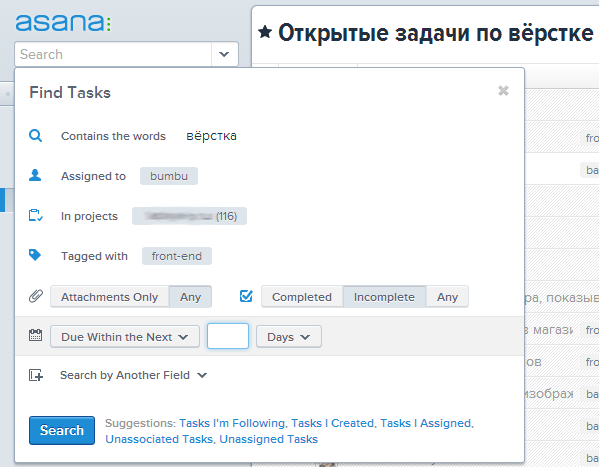Click the blurred project token (116)

pyautogui.click(x=189, y=216)
